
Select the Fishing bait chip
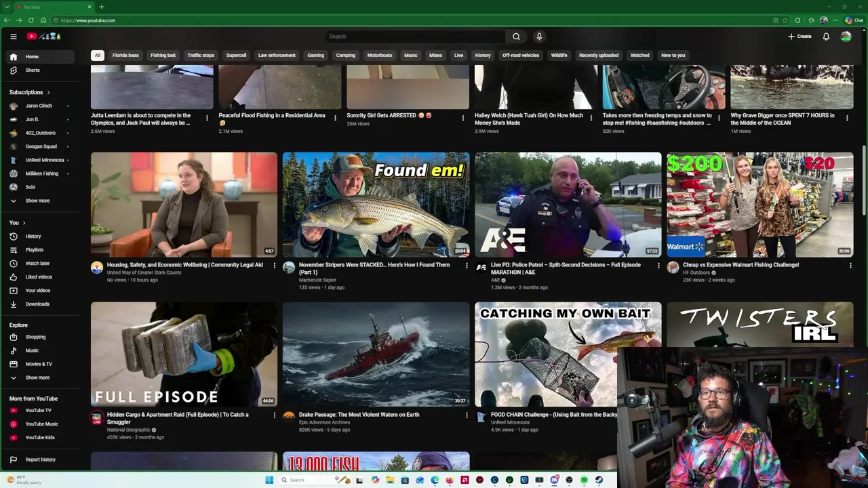click(x=163, y=56)
